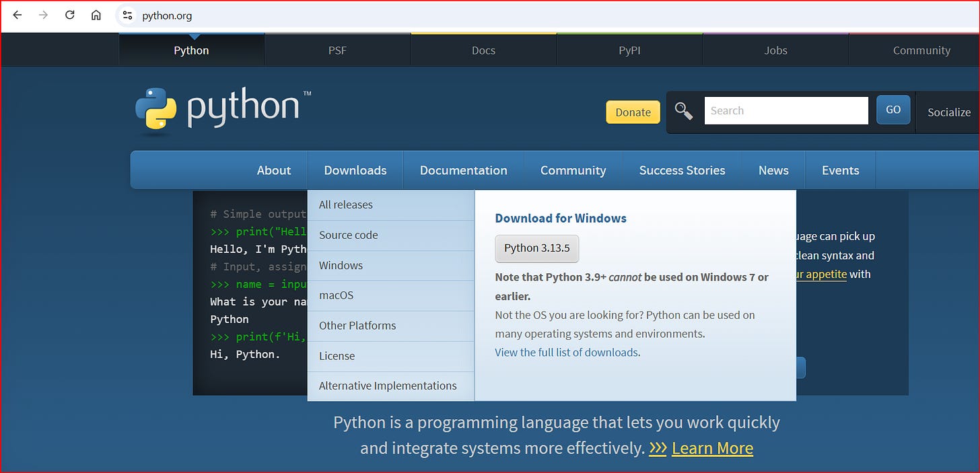Screen dimensions: 980x473
Task: Click the magnifying glass search icon
Action: (x=684, y=111)
